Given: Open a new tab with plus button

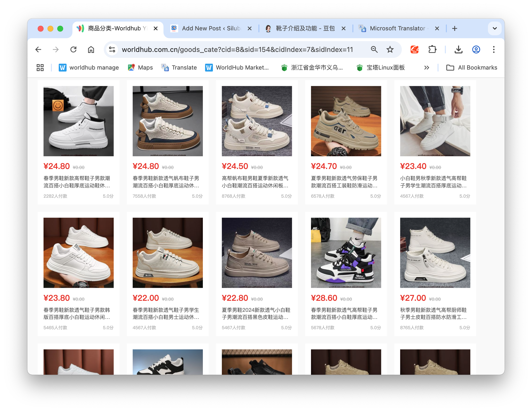Looking at the screenshot, I should coord(454,28).
